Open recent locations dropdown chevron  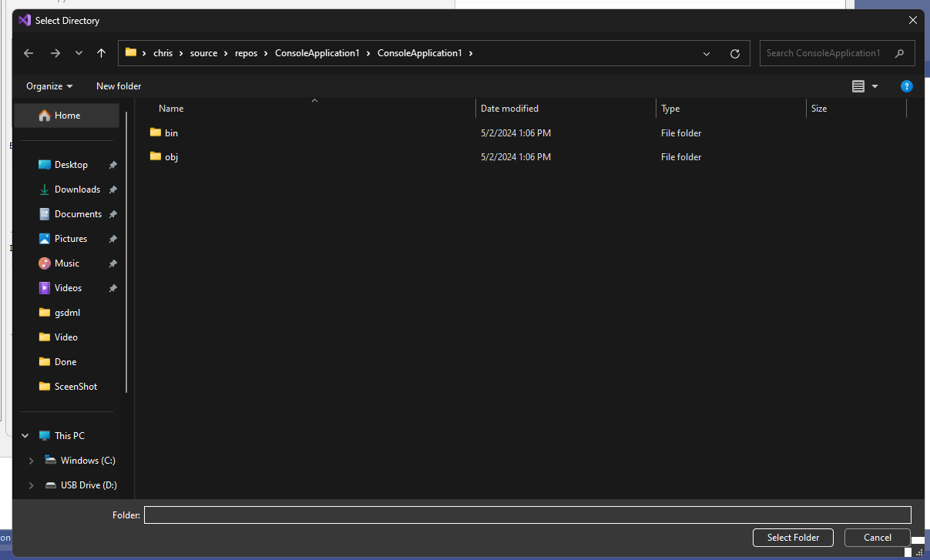[79, 53]
